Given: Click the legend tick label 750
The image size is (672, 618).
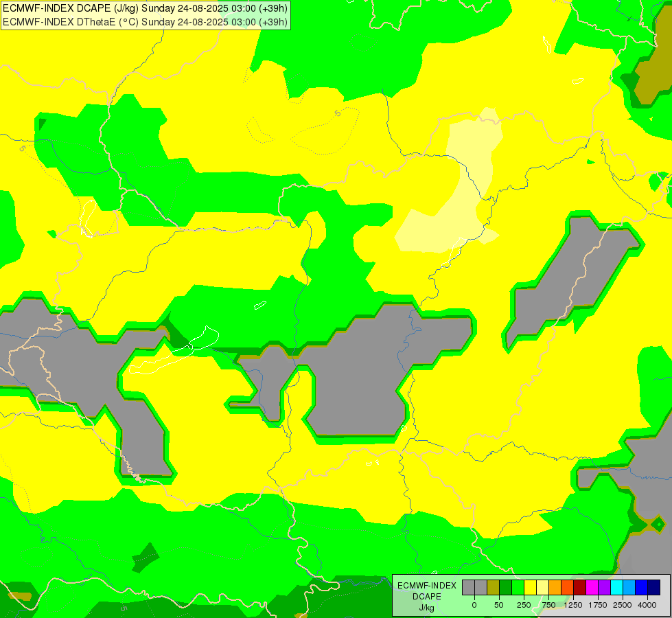Looking at the screenshot, I should coord(548,605).
